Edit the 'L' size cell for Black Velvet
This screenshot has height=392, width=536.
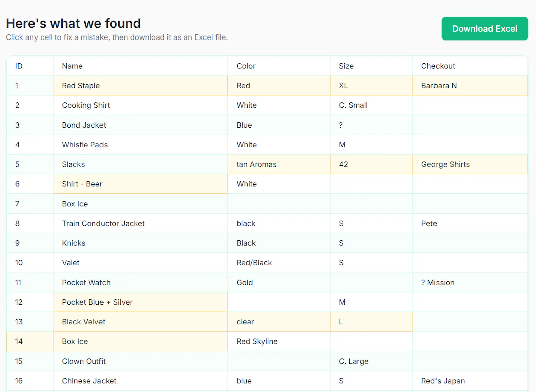point(371,322)
